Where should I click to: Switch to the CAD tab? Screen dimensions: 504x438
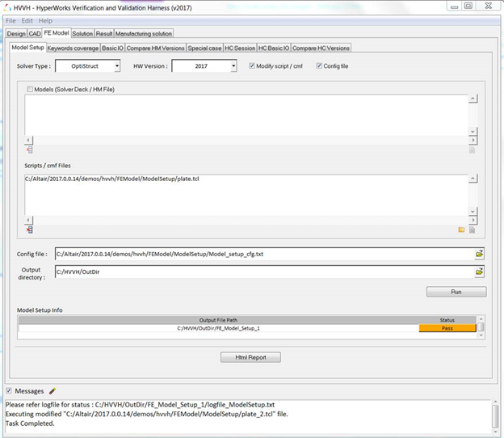click(x=35, y=34)
